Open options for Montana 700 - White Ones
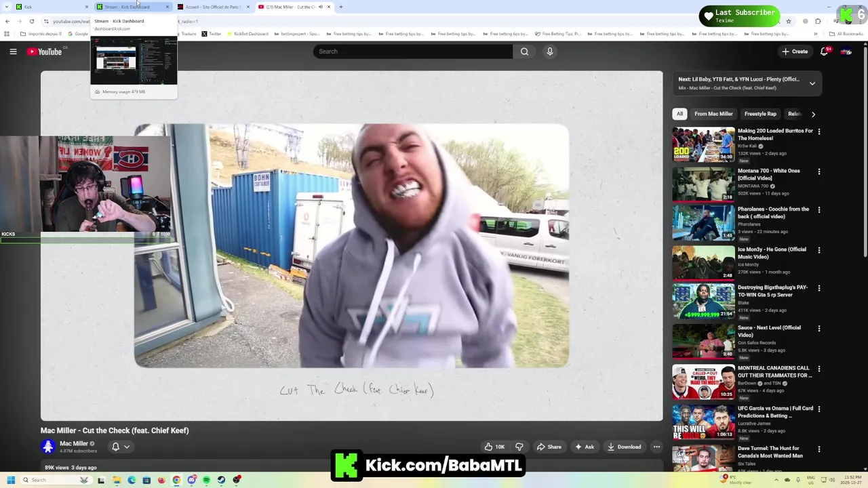This screenshot has width=868, height=488. pos(818,171)
